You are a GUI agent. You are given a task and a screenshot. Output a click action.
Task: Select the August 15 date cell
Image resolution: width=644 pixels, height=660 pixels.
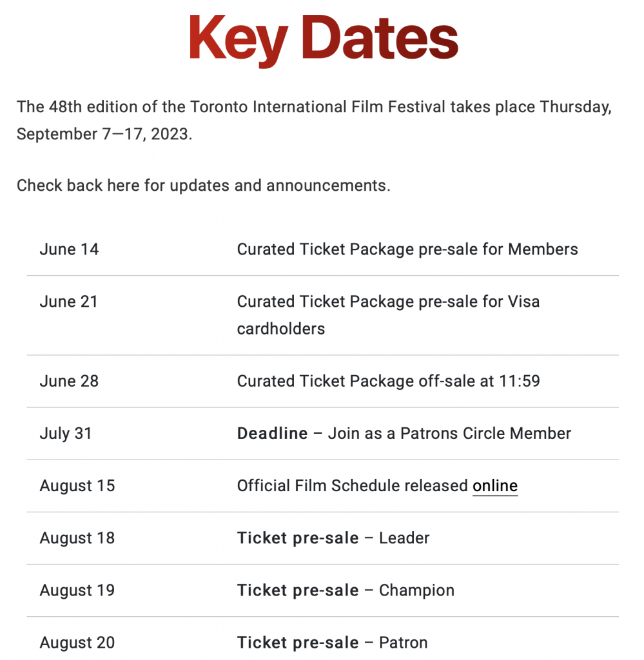77,486
